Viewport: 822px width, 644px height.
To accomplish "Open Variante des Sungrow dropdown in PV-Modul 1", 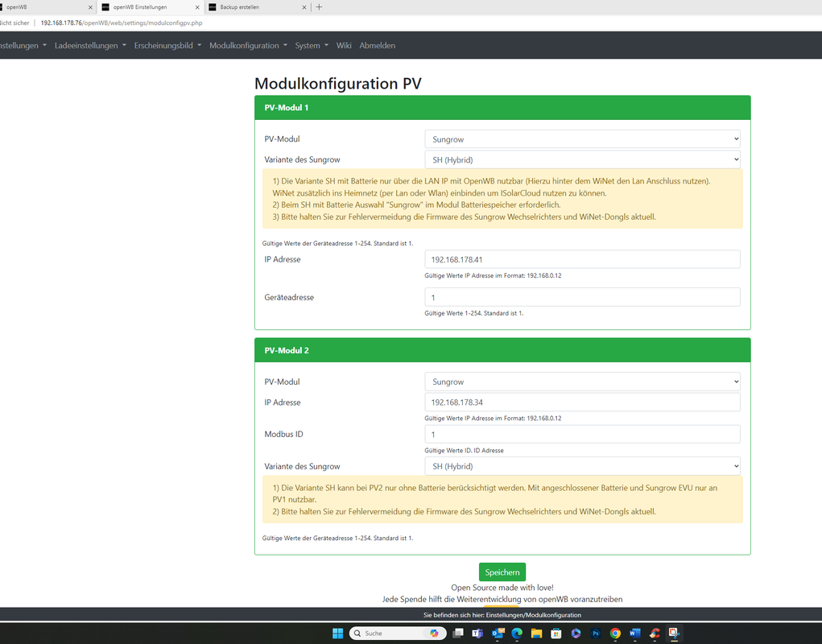I will click(582, 160).
